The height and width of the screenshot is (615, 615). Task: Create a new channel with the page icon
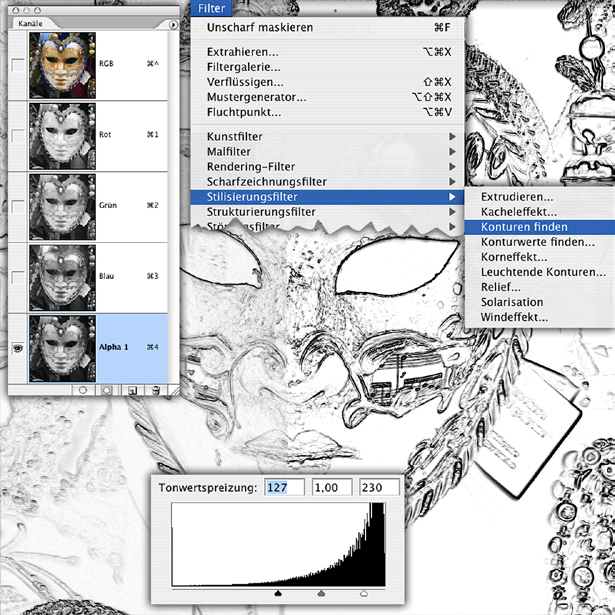coord(132,390)
